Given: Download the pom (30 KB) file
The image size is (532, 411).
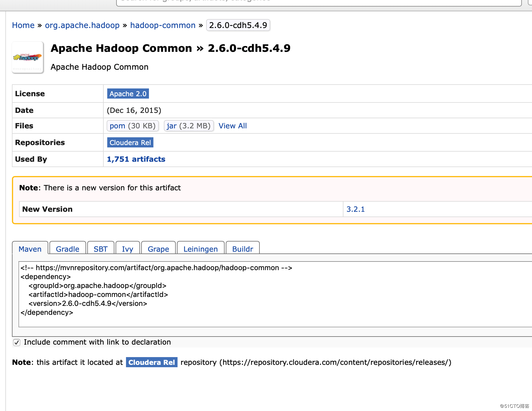Looking at the screenshot, I should click(133, 126).
